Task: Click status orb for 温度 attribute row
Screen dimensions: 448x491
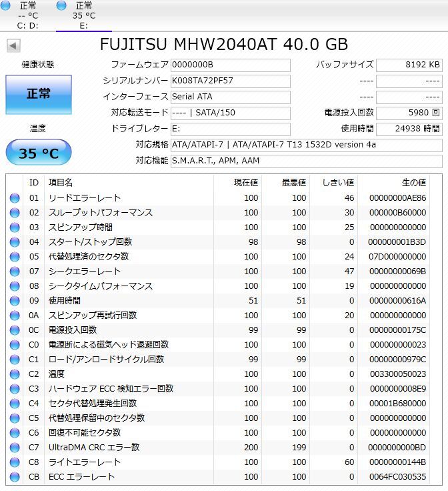Action: 15,374
